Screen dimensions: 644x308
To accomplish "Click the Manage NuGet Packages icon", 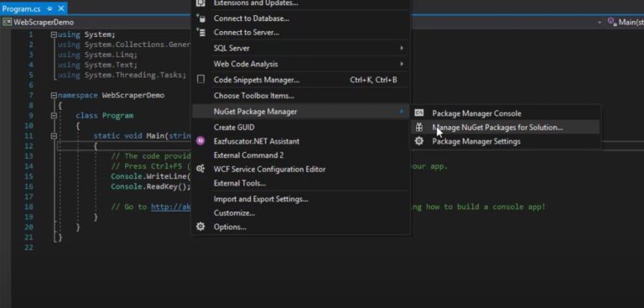I will point(419,127).
